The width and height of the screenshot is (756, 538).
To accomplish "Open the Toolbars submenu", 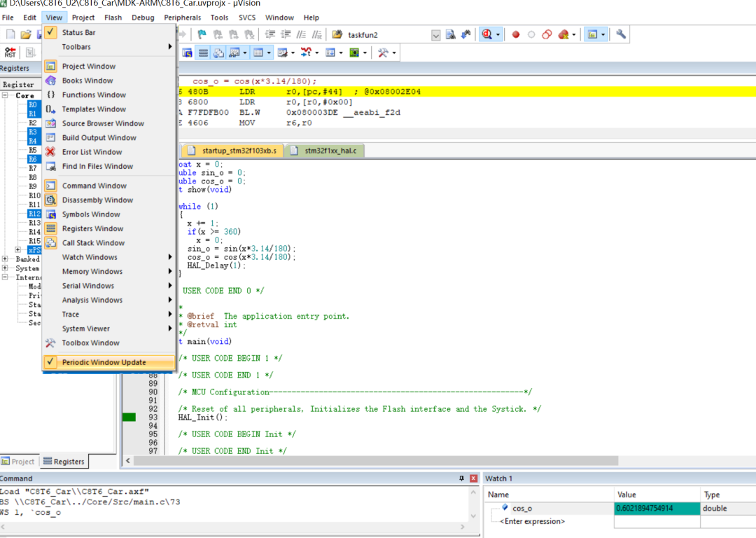I will pyautogui.click(x=108, y=47).
